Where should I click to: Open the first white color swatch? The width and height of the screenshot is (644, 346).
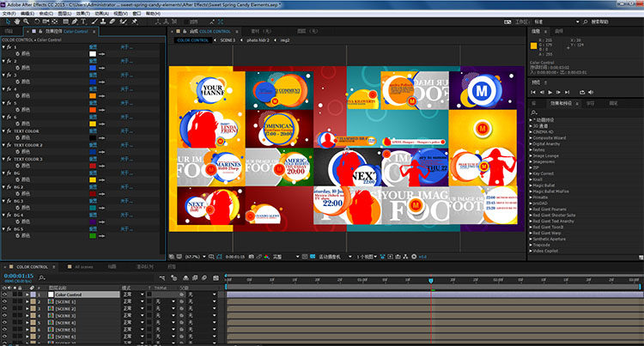coord(94,55)
